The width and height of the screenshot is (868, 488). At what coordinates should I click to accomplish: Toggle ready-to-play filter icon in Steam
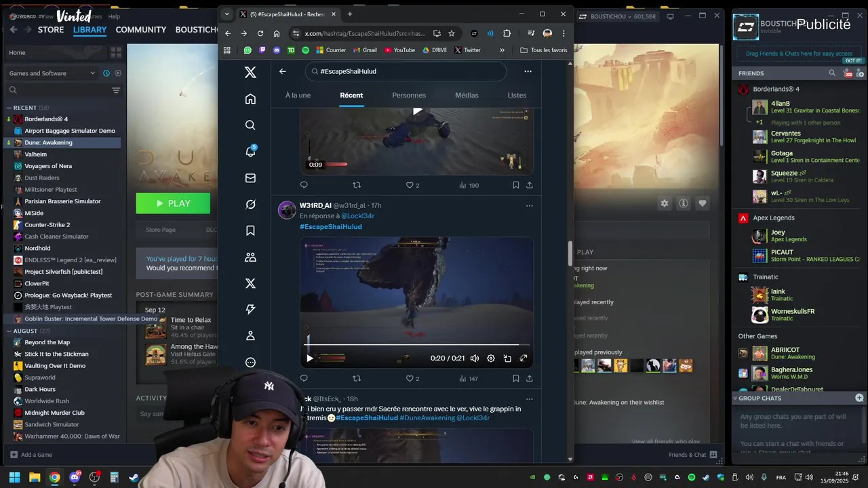[117, 73]
